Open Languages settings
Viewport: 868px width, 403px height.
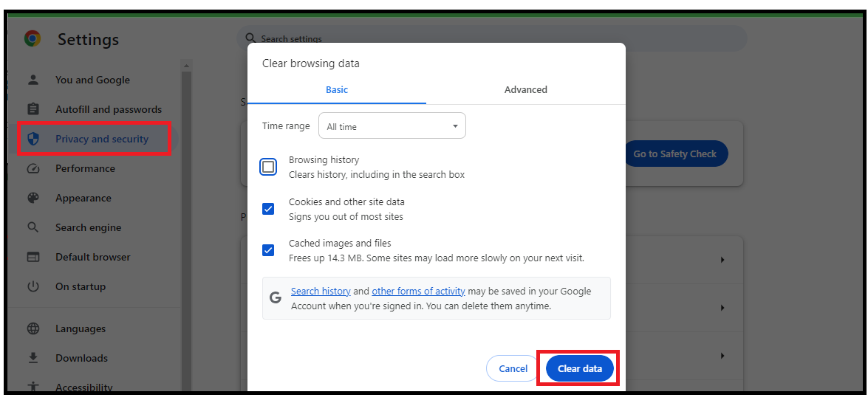pos(81,328)
